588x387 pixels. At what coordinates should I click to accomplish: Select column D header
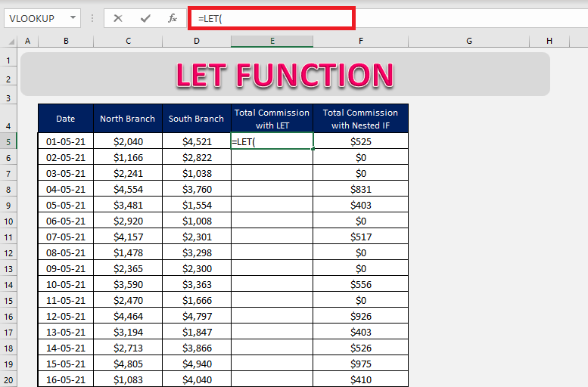(x=197, y=41)
